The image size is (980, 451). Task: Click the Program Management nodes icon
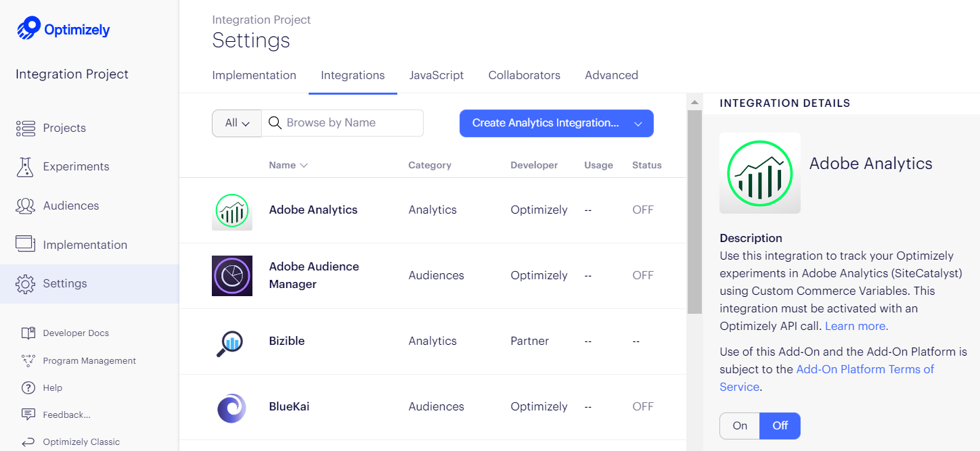28,360
